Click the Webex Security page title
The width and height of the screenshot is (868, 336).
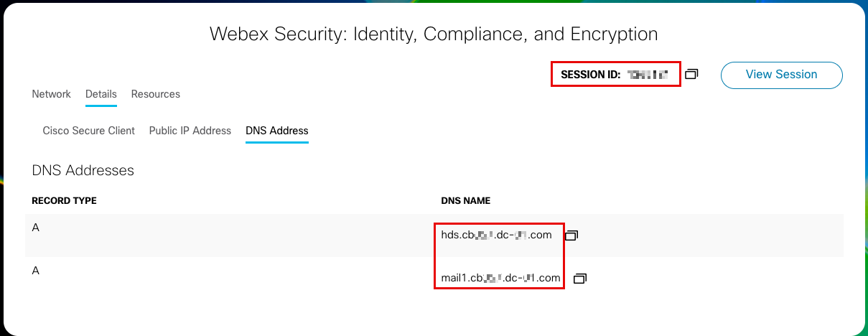click(434, 34)
